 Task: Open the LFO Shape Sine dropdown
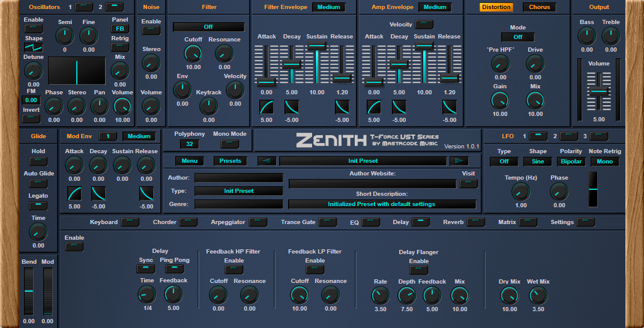pos(538,162)
